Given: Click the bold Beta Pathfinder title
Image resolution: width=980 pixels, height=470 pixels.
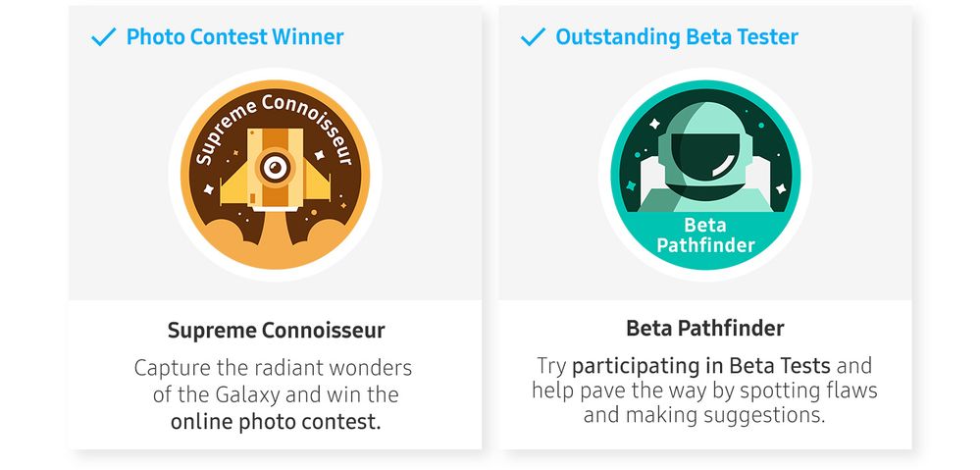Looking at the screenshot, I should [705, 328].
